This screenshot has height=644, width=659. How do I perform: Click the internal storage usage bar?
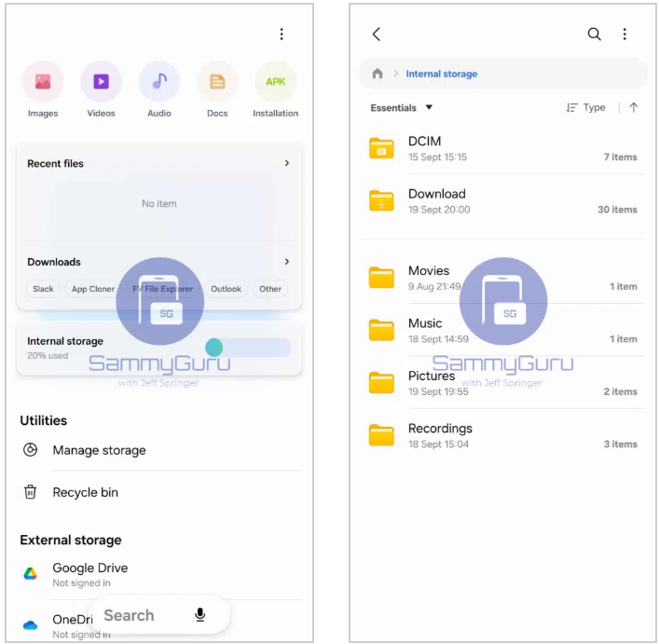(248, 348)
